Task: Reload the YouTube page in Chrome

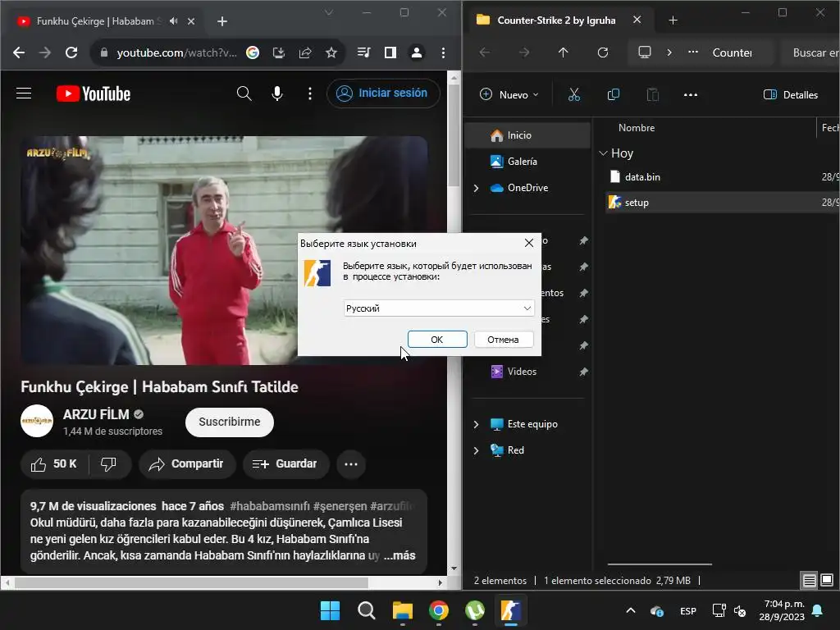Action: tap(71, 52)
